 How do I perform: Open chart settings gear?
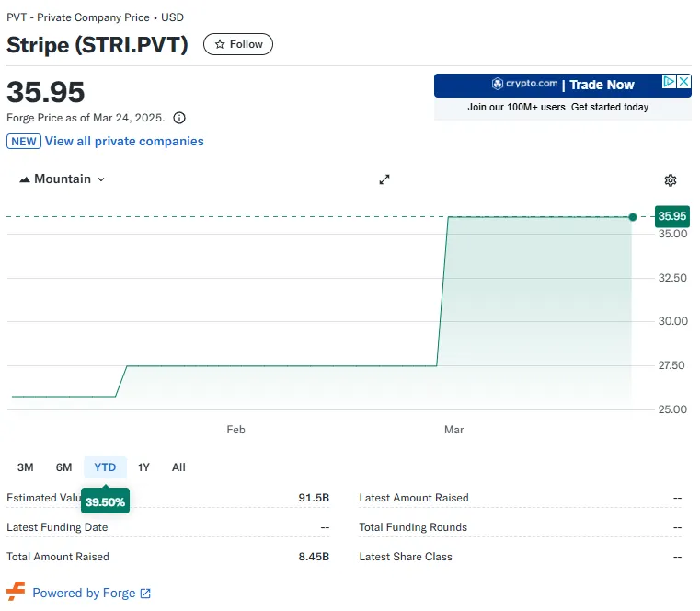671,180
